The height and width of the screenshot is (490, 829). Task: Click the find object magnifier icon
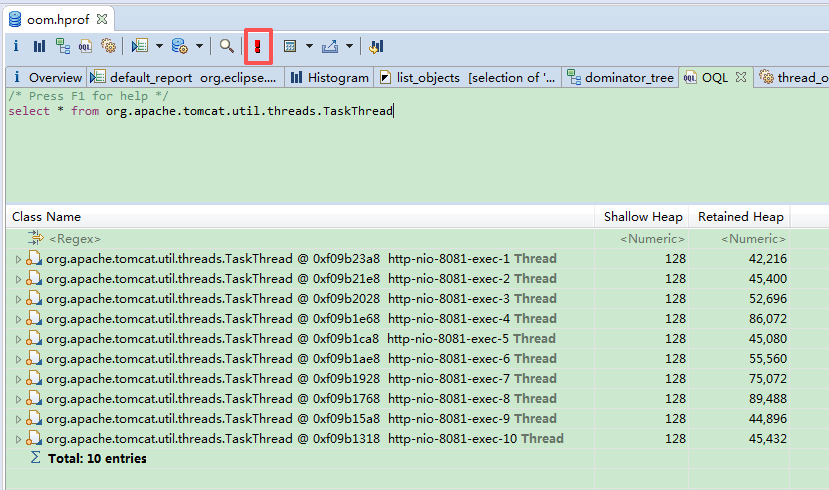(x=227, y=47)
